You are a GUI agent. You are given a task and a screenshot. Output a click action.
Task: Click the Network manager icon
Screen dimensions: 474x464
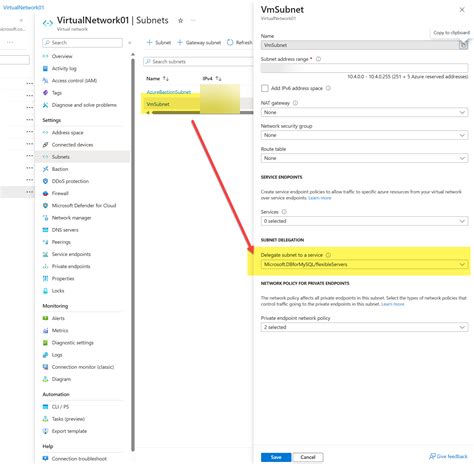pyautogui.click(x=46, y=218)
